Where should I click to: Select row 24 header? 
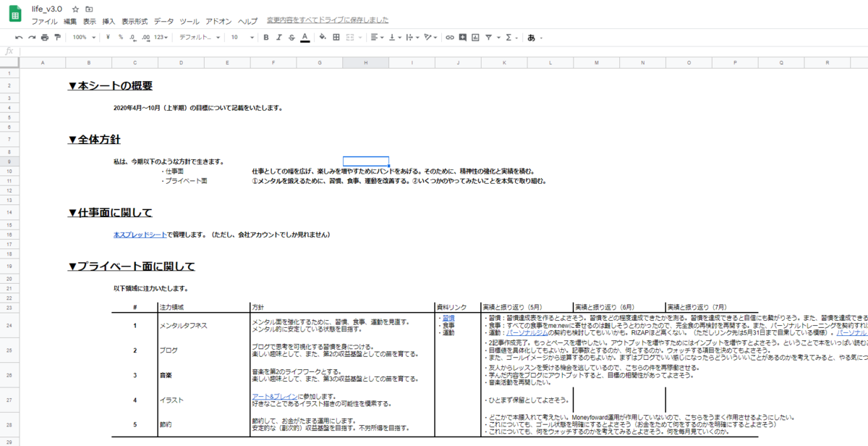9,326
